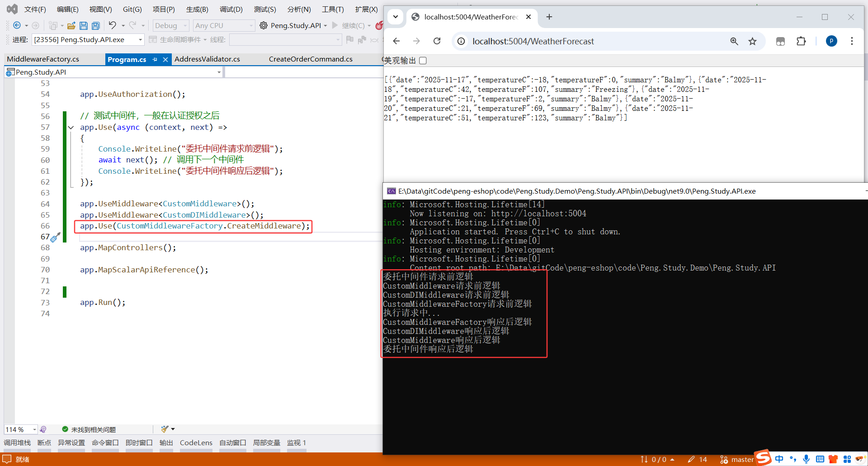868x466 pixels.
Task: Click the redo arrow in Visual Studio toolbar
Action: [x=132, y=25]
